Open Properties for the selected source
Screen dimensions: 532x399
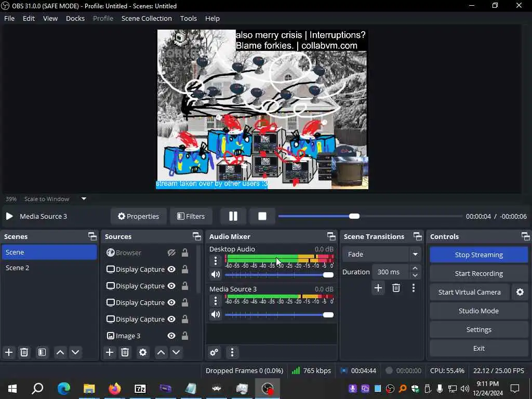[138, 216]
